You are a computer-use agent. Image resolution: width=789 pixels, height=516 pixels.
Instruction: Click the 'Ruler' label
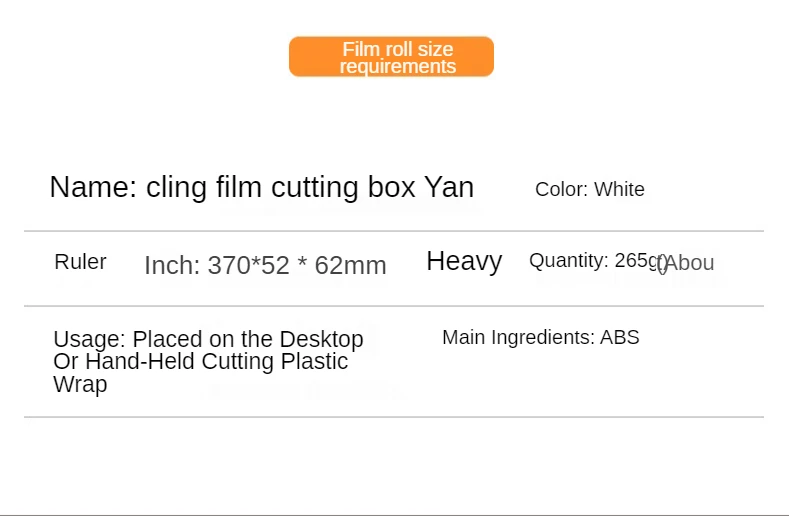click(80, 262)
